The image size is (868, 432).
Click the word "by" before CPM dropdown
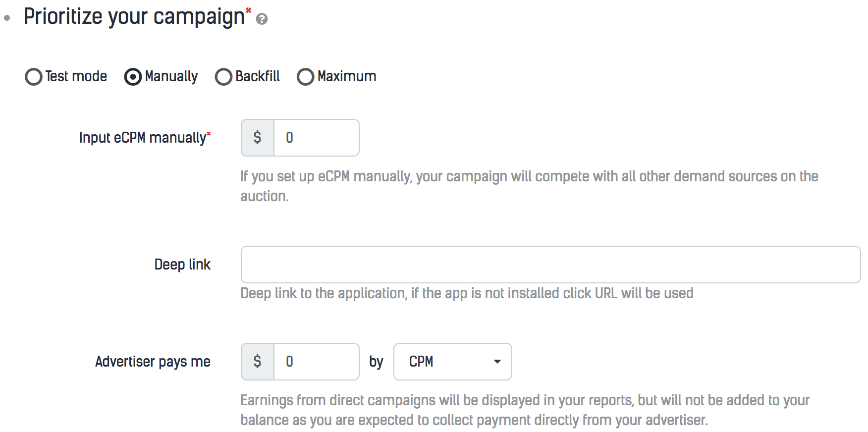pyautogui.click(x=376, y=362)
